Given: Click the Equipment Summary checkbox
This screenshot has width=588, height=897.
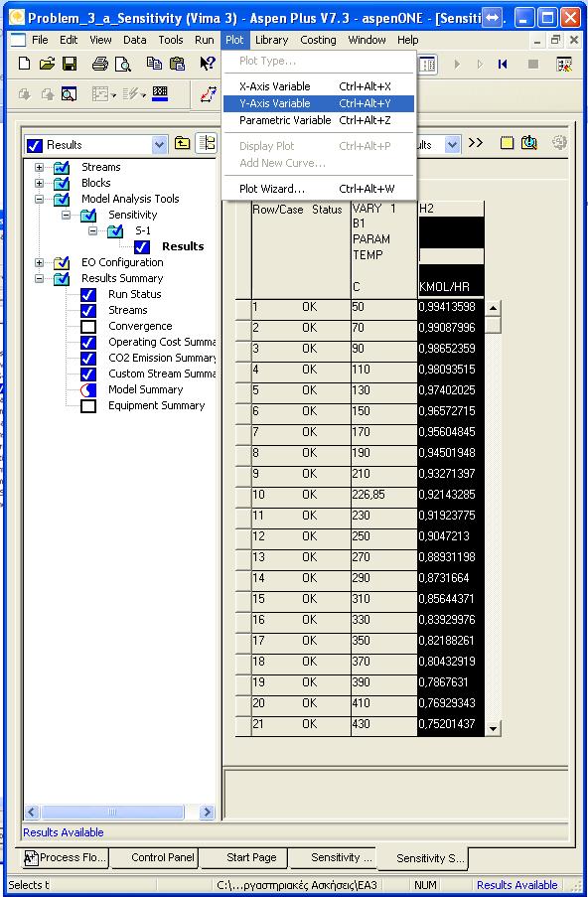Looking at the screenshot, I should pos(88,405).
